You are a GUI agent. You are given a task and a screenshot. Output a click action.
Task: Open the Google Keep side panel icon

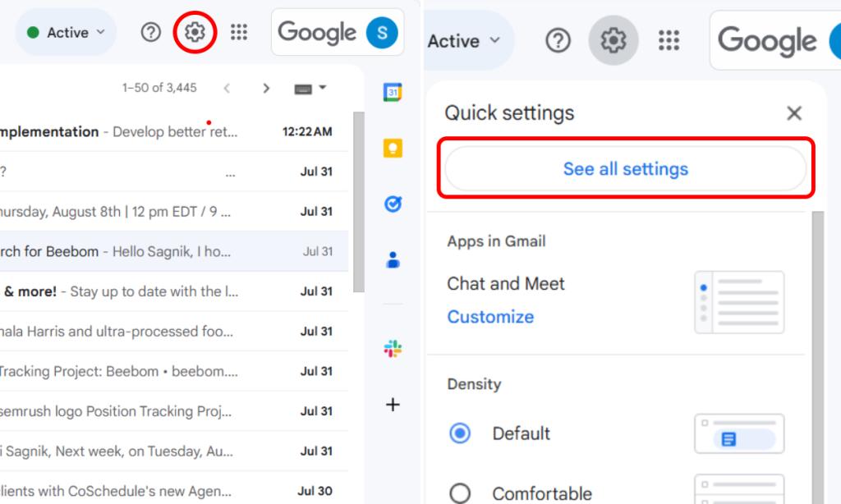(393, 148)
